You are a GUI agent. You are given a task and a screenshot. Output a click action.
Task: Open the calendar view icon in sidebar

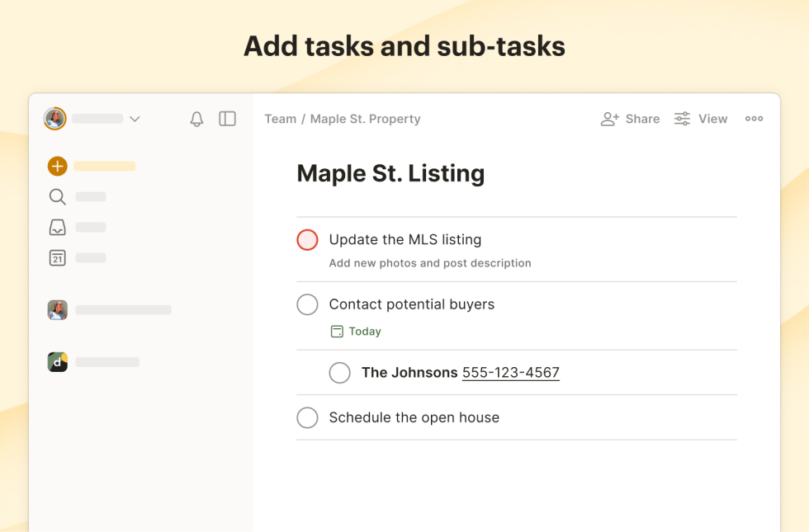point(57,257)
